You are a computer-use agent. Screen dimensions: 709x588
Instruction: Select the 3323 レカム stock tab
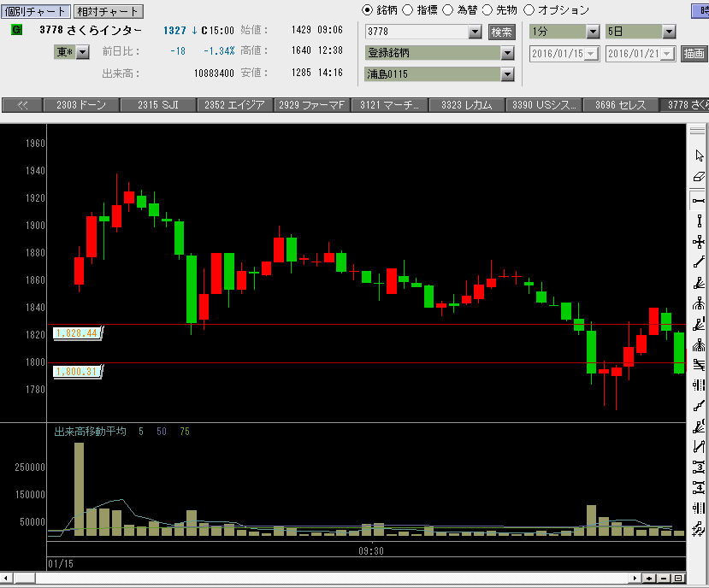(x=467, y=105)
